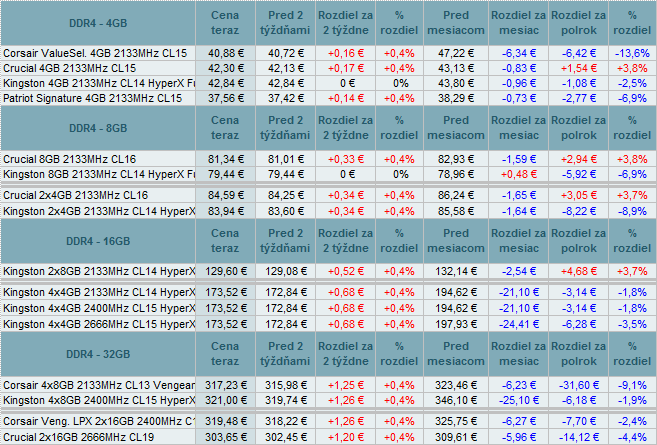Image resolution: width=657 pixels, height=445 pixels.
Task: Select the DDR4 - 16GB section header
Action: point(98,241)
